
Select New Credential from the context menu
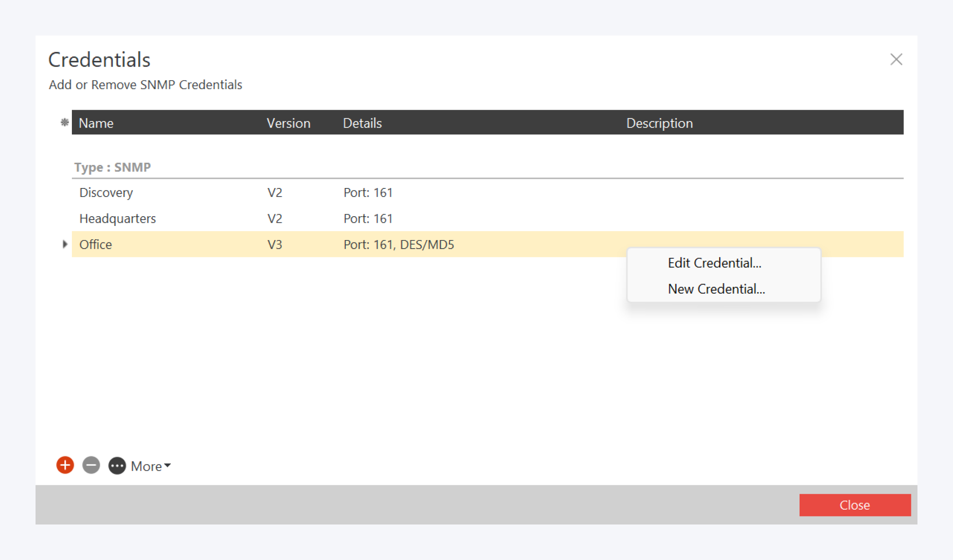(716, 289)
